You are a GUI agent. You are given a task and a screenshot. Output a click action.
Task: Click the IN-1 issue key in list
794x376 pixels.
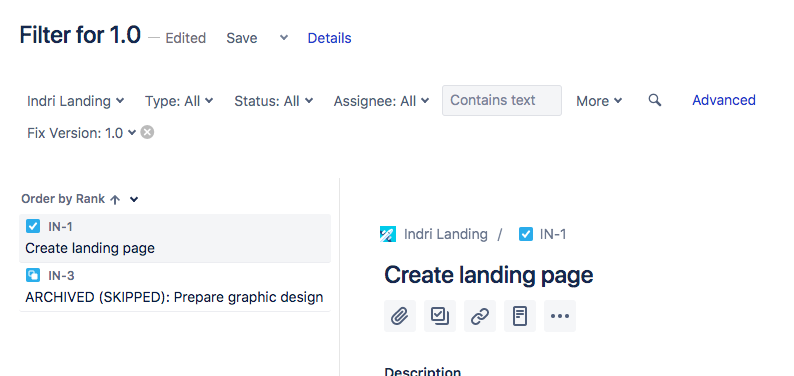[60, 227]
